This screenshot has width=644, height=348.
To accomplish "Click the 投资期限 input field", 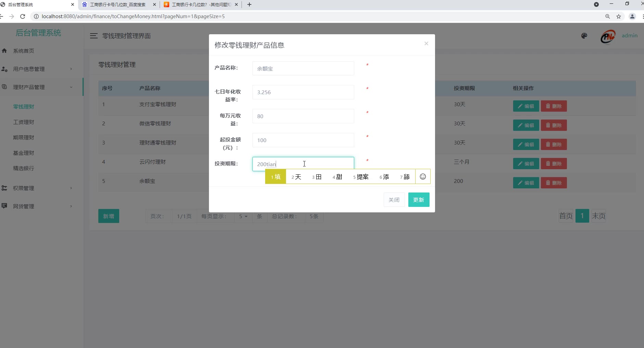I will [303, 164].
